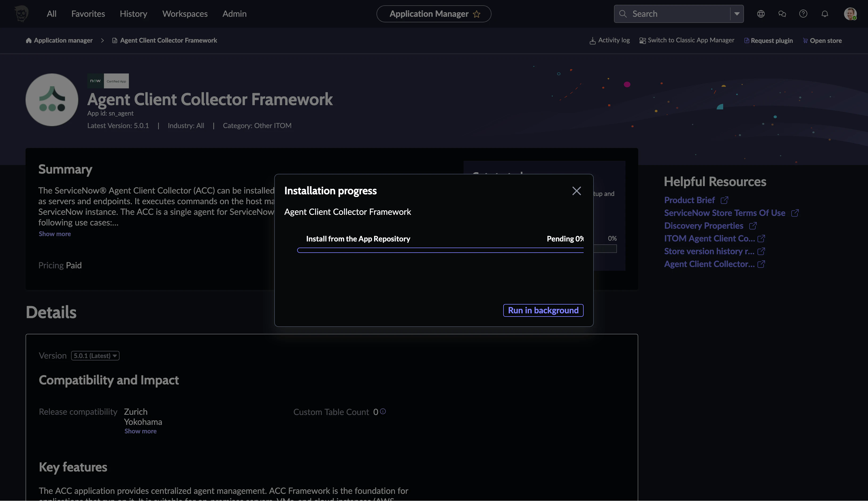868x501 pixels.
Task: Click external icon beside Discovery Properties
Action: [x=753, y=226]
